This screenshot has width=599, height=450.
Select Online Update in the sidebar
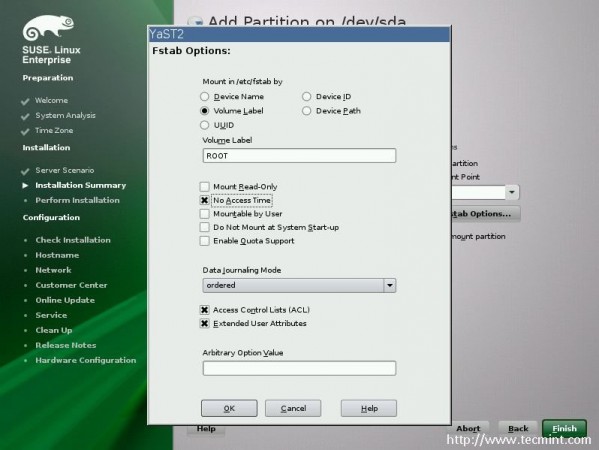pyautogui.click(x=65, y=300)
